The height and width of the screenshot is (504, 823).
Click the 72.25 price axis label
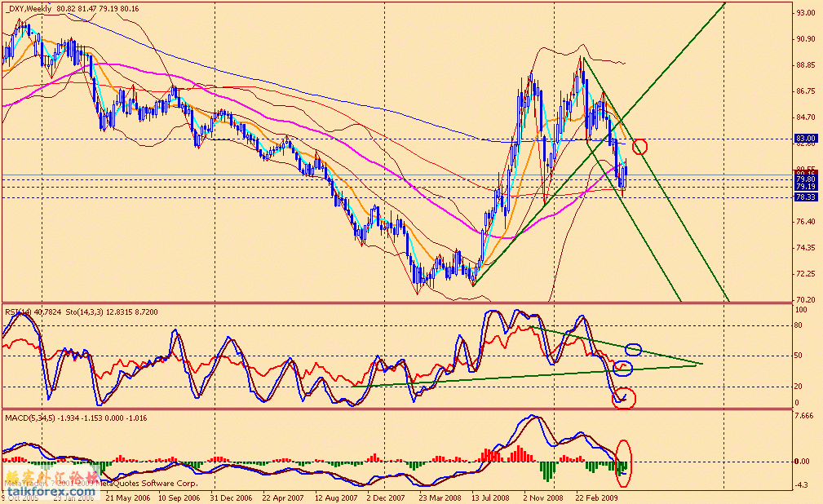[806, 274]
